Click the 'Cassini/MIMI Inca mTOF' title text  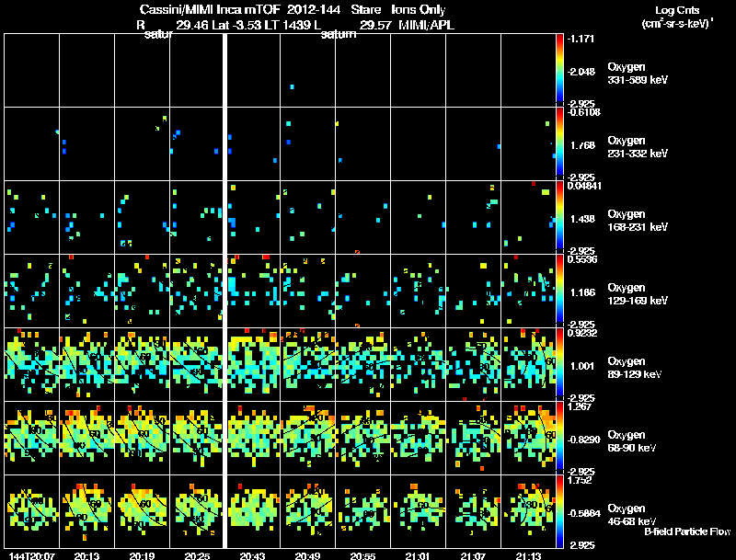tap(211, 9)
